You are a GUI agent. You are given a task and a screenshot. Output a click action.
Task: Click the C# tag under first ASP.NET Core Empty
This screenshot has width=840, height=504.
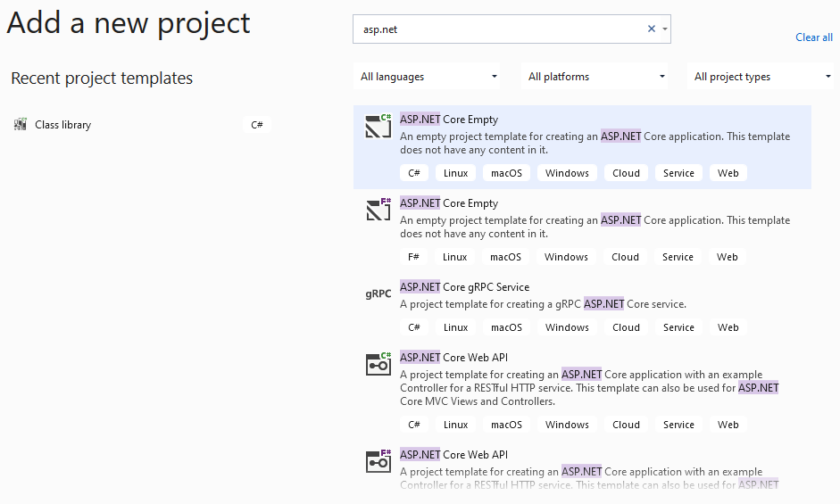click(x=414, y=173)
